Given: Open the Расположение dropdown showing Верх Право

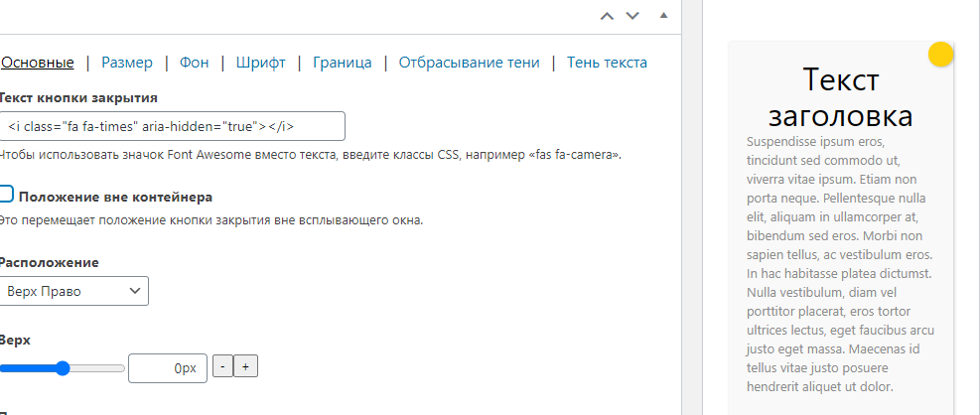Looking at the screenshot, I should tap(73, 291).
